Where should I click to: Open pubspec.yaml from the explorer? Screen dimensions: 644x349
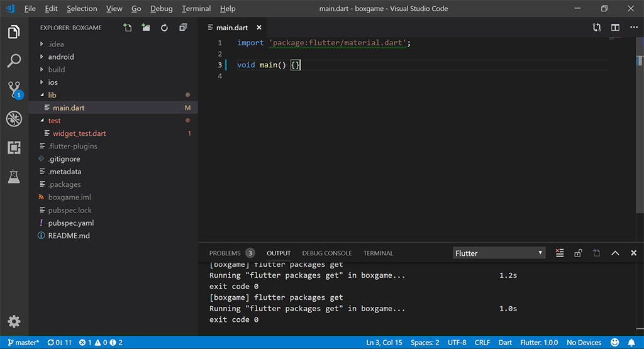coord(70,223)
